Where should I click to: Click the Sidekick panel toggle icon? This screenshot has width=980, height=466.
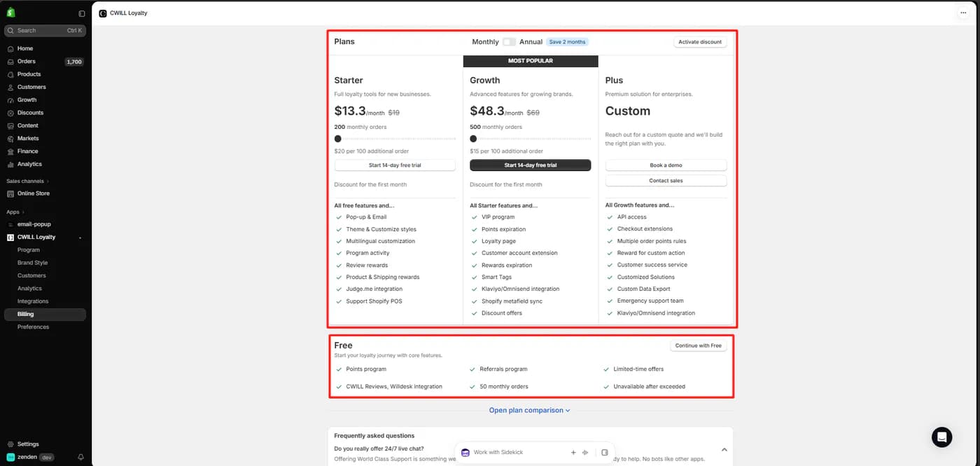[x=605, y=453]
